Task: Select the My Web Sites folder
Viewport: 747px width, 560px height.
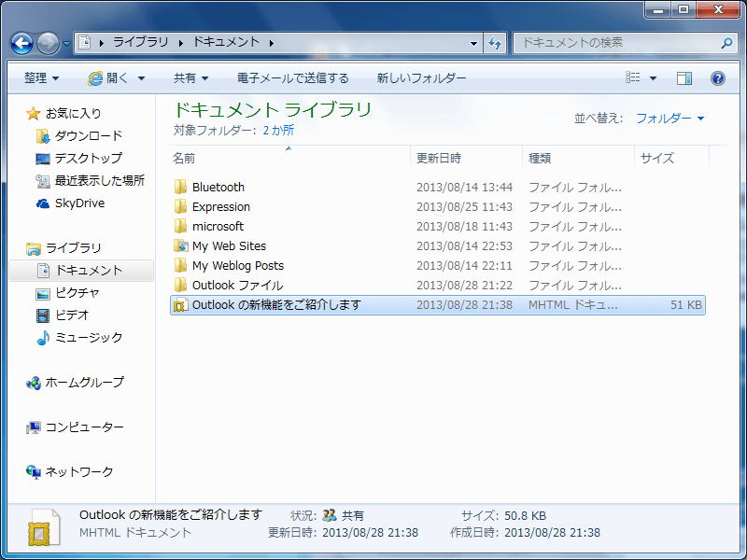Action: [x=229, y=246]
